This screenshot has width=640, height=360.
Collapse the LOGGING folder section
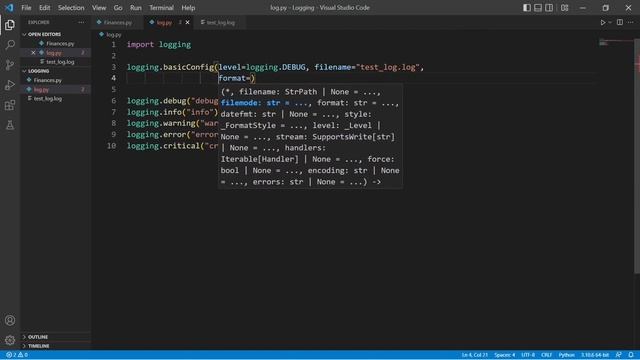coord(56,71)
